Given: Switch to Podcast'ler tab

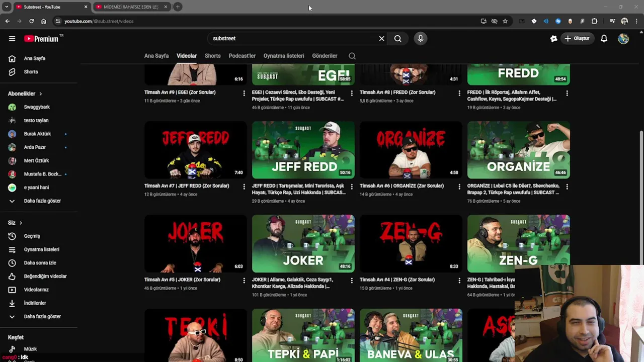Looking at the screenshot, I should (242, 56).
